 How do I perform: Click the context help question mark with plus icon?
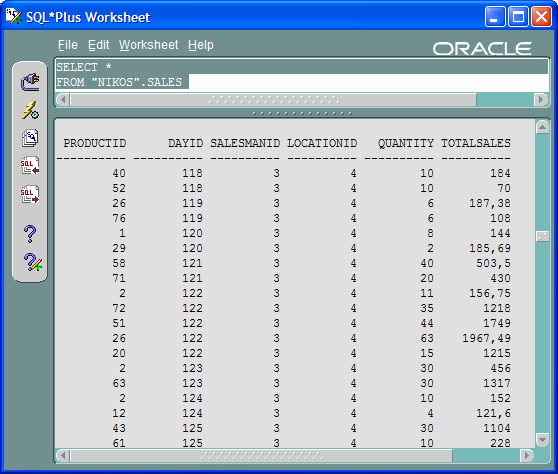click(x=32, y=263)
